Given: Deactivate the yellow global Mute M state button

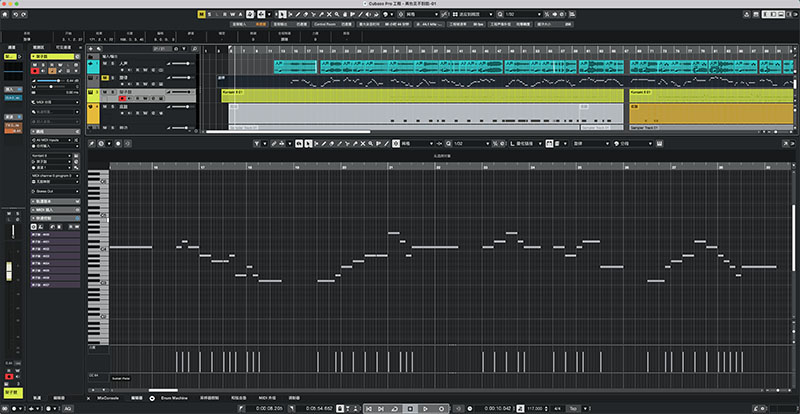Looking at the screenshot, I should coord(202,14).
